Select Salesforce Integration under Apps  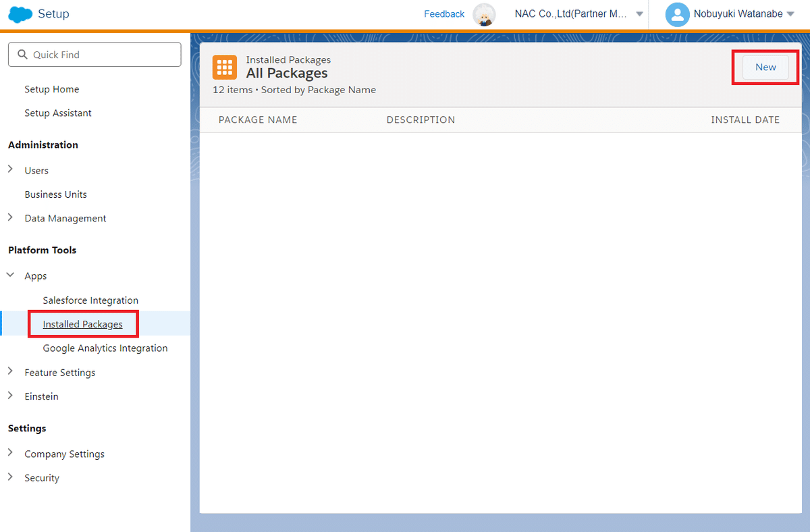coord(90,300)
